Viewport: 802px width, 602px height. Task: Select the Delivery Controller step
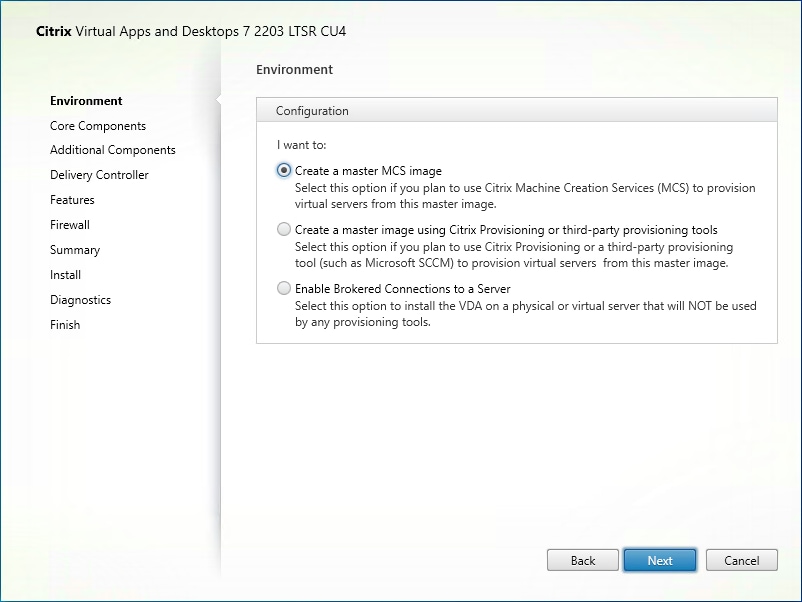[98, 174]
